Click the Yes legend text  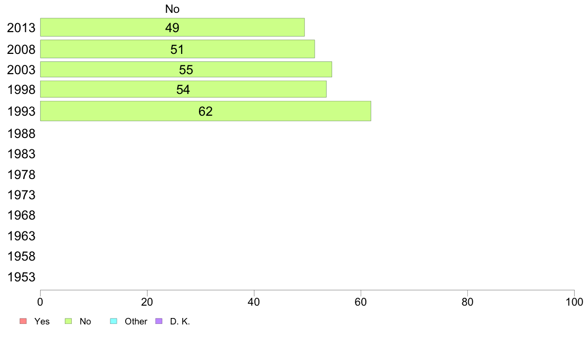42,321
